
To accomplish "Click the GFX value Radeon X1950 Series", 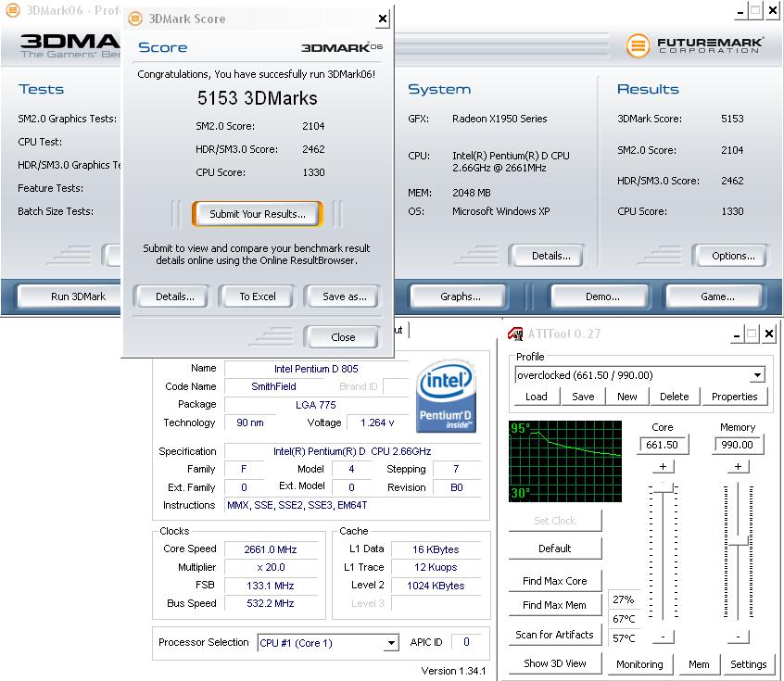I will point(499,119).
